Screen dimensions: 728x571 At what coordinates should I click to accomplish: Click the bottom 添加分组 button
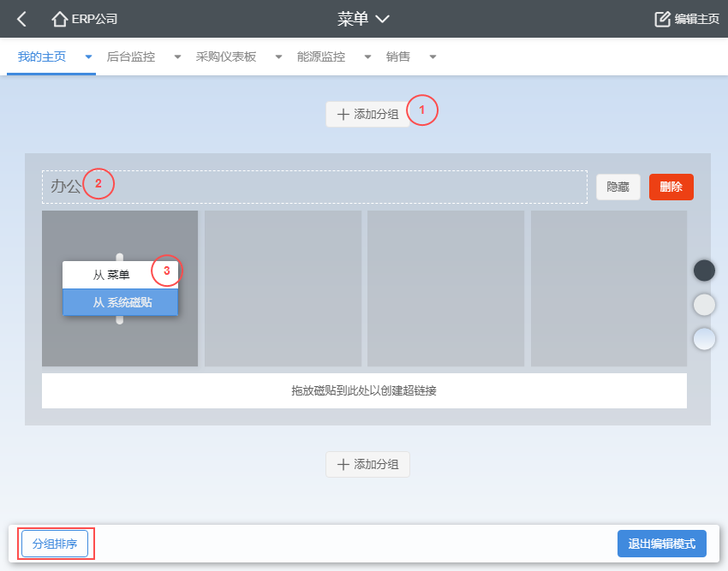(367, 464)
